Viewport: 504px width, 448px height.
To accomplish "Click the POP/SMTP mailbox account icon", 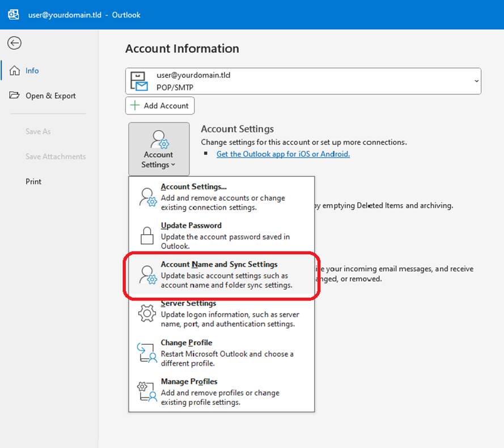I will click(x=139, y=81).
